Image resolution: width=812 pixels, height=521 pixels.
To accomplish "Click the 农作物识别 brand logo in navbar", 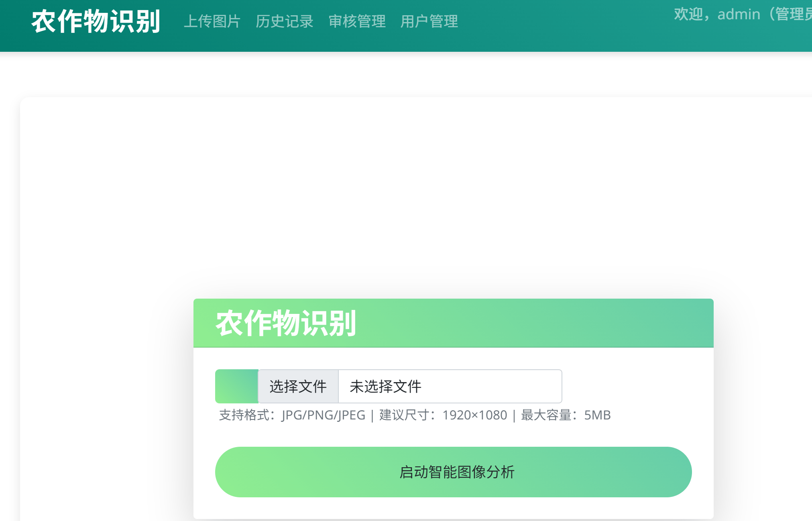I will pos(96,21).
